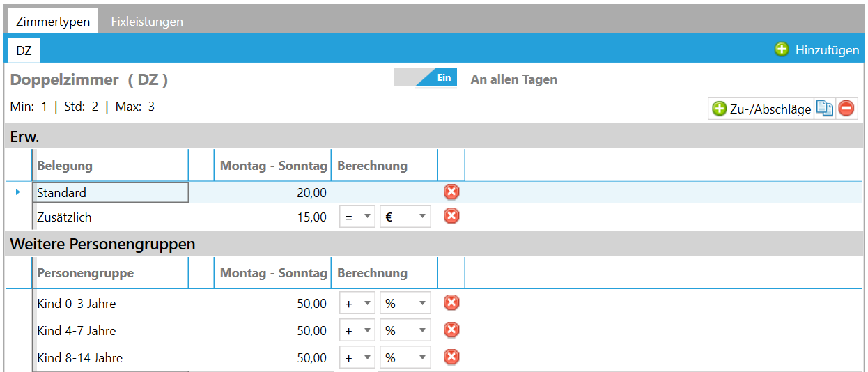Open operator dropdown for Kind 0-3 Jahre
The width and height of the screenshot is (868, 372).
[x=357, y=303]
